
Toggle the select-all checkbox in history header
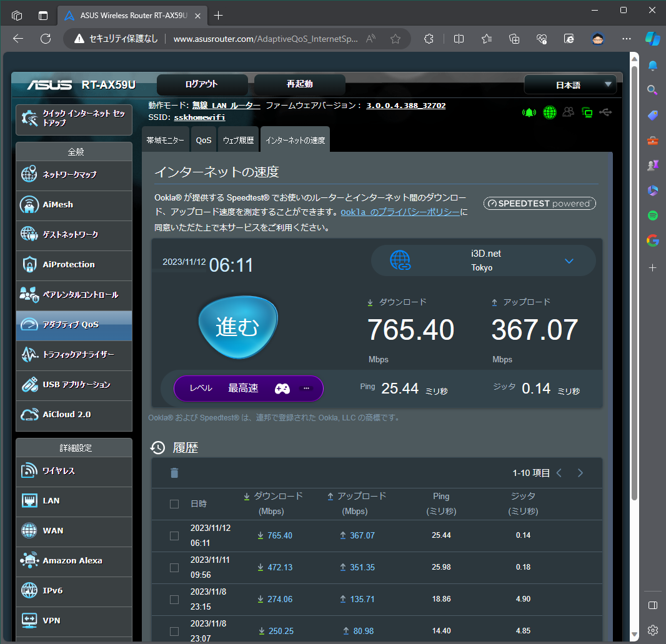tap(174, 504)
